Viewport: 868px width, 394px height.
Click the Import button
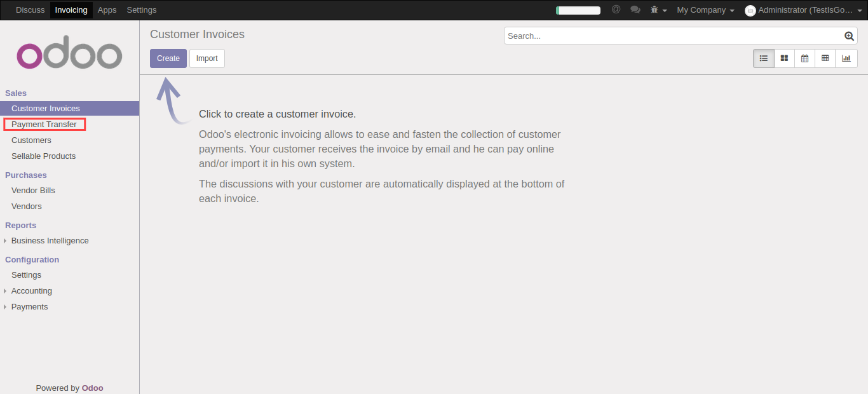(207, 58)
